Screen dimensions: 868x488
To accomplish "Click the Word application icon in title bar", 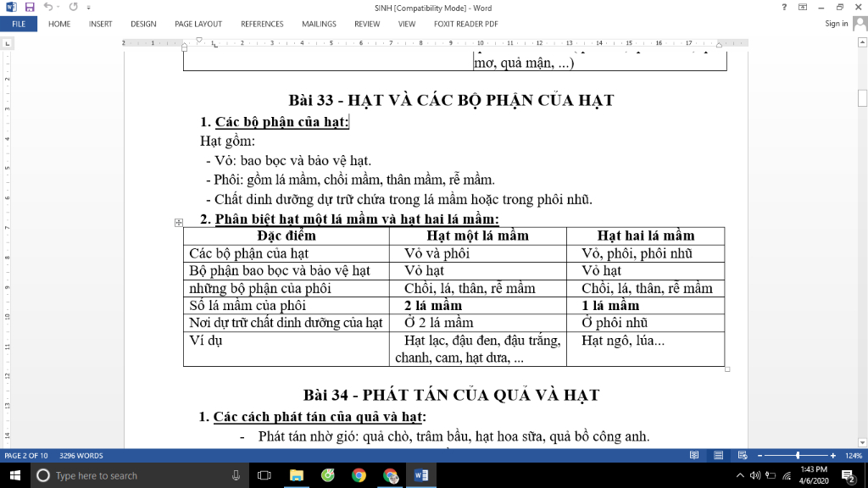I will pos(11,7).
